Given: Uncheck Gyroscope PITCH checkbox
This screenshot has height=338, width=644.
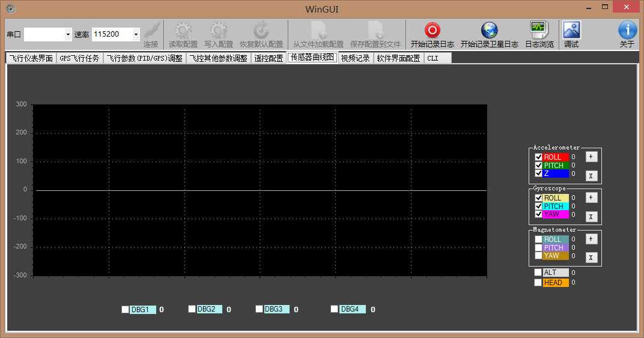Looking at the screenshot, I should coord(538,206).
